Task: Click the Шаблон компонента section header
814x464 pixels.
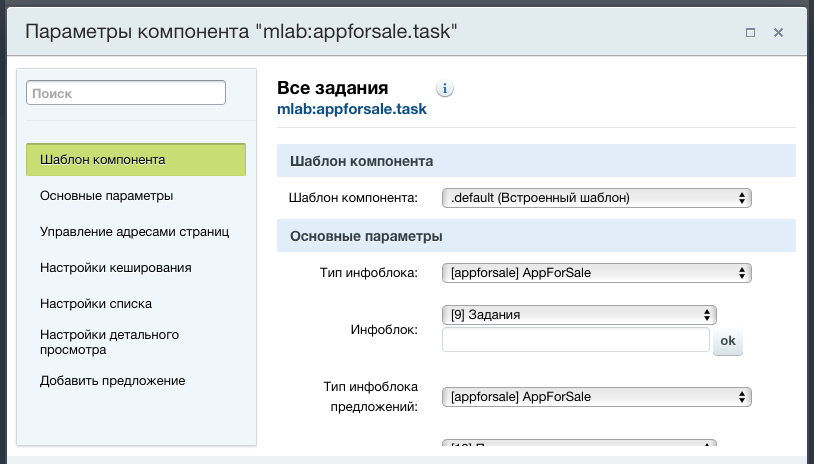Action: point(536,161)
